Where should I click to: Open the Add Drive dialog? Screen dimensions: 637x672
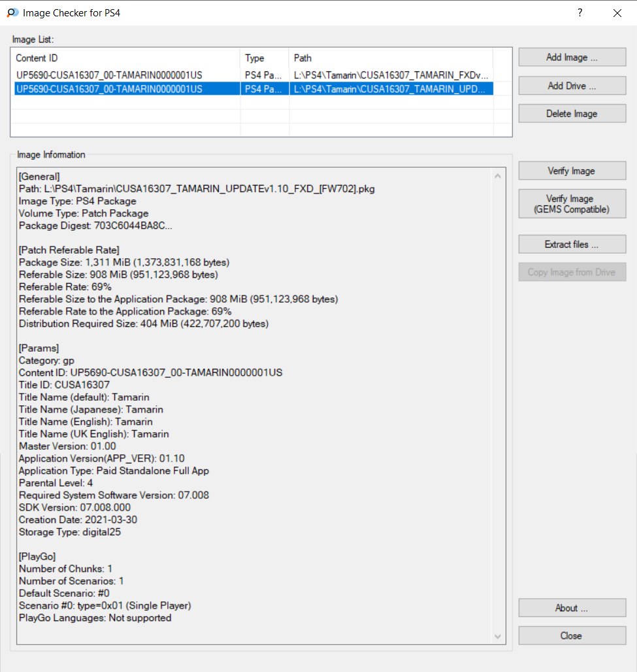572,86
